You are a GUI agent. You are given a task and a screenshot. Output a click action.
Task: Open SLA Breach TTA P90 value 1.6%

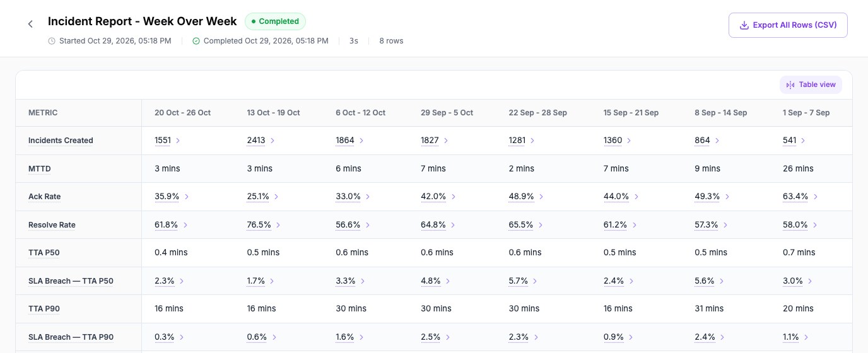point(345,337)
